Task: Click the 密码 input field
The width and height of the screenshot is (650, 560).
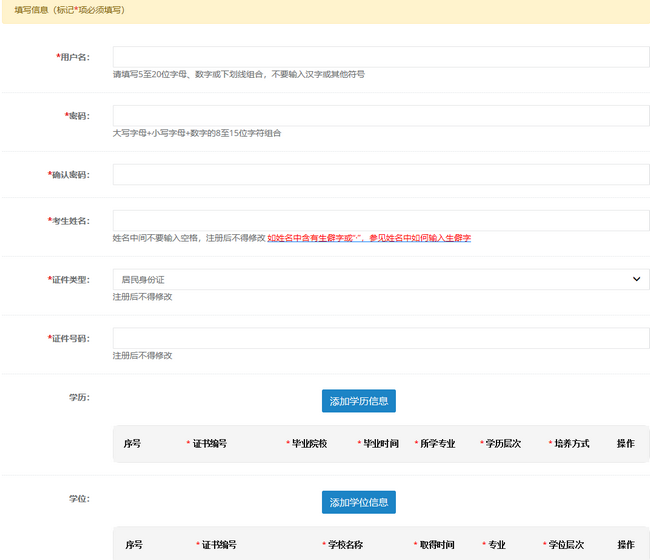Action: pos(380,116)
